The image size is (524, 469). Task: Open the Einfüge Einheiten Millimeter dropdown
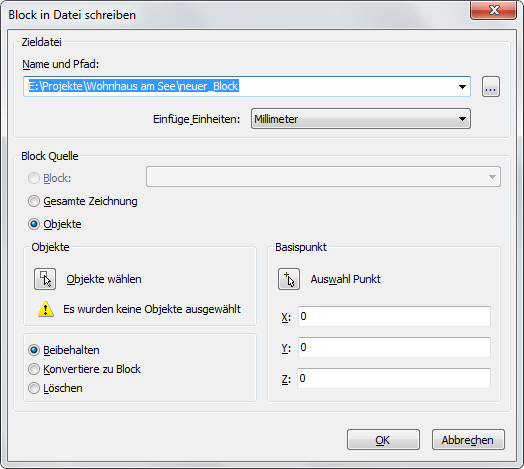tap(361, 119)
